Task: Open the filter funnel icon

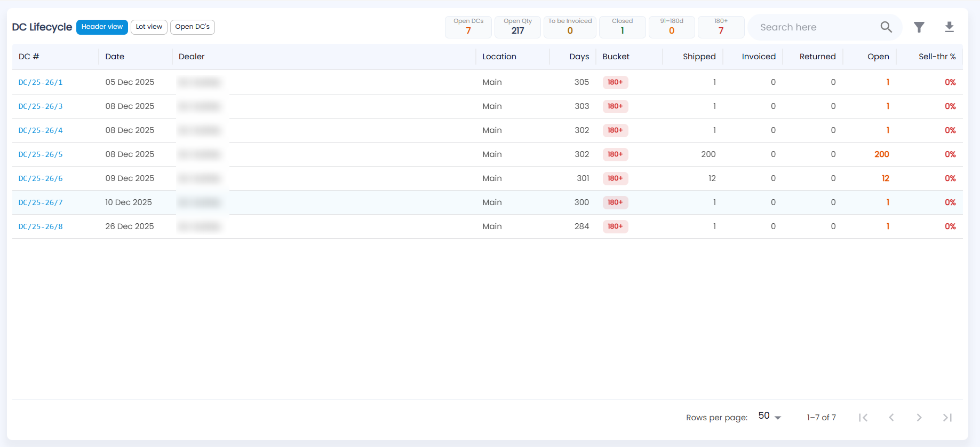Action: tap(919, 27)
